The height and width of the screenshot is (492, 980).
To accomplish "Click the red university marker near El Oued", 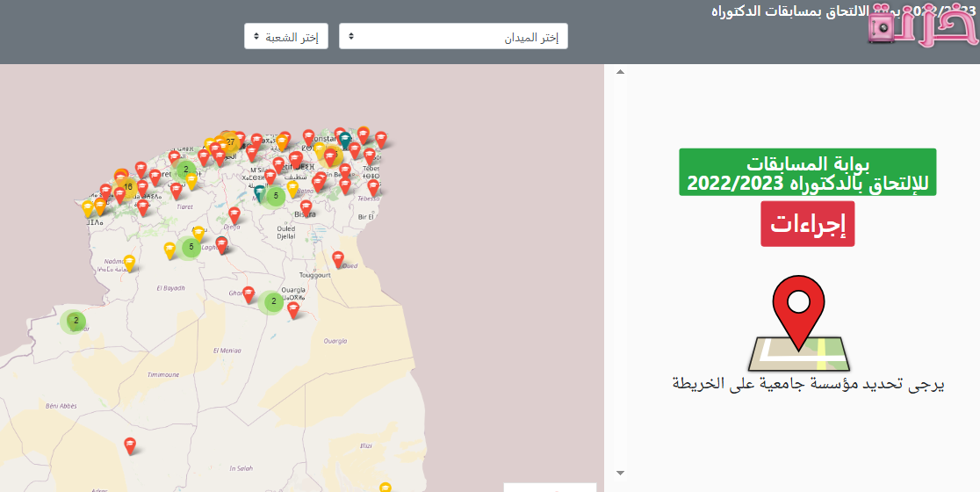I will [338, 258].
